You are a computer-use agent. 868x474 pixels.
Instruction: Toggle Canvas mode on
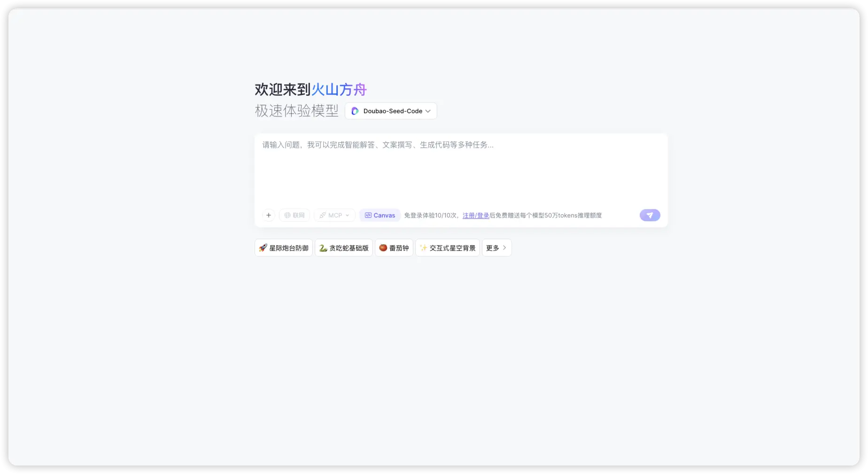[x=380, y=215]
